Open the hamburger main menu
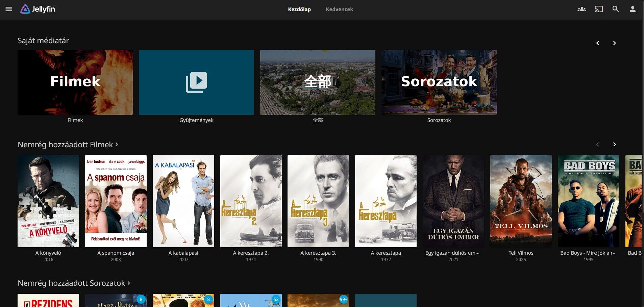The image size is (644, 307). [x=9, y=9]
